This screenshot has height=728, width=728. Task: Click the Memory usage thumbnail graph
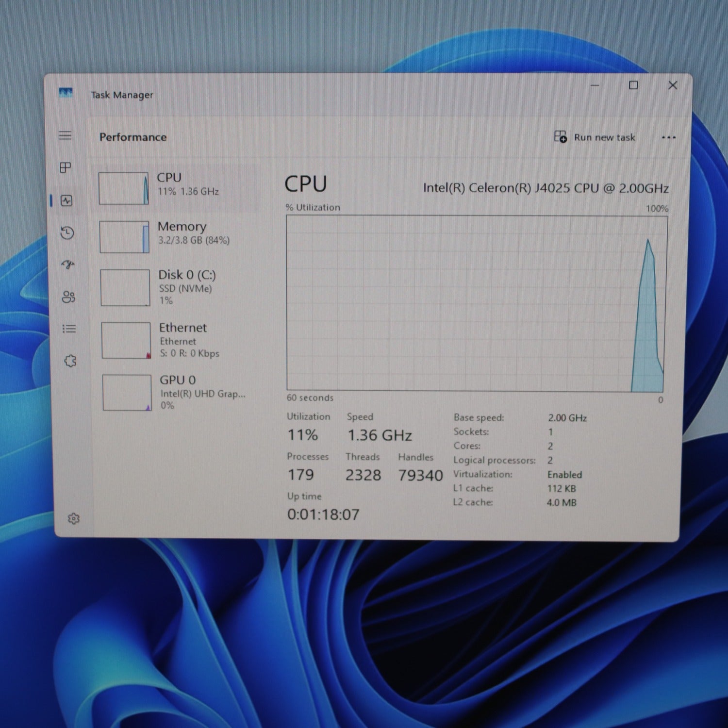point(124,237)
